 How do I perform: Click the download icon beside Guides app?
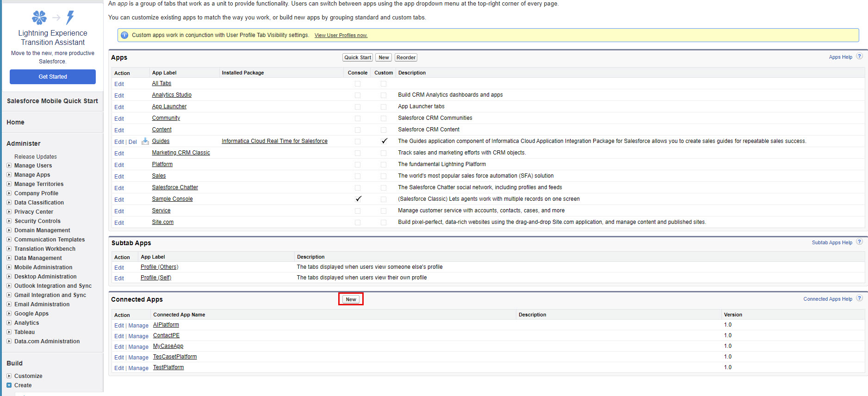145,141
